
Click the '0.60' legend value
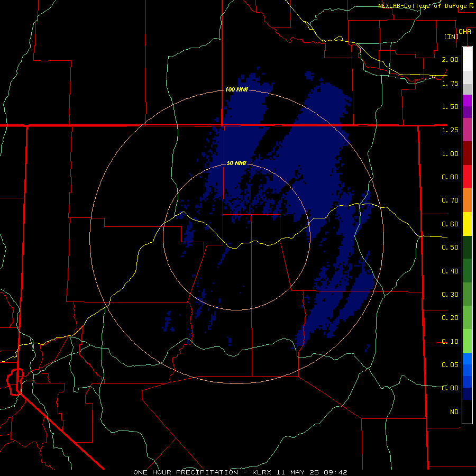pos(450,224)
